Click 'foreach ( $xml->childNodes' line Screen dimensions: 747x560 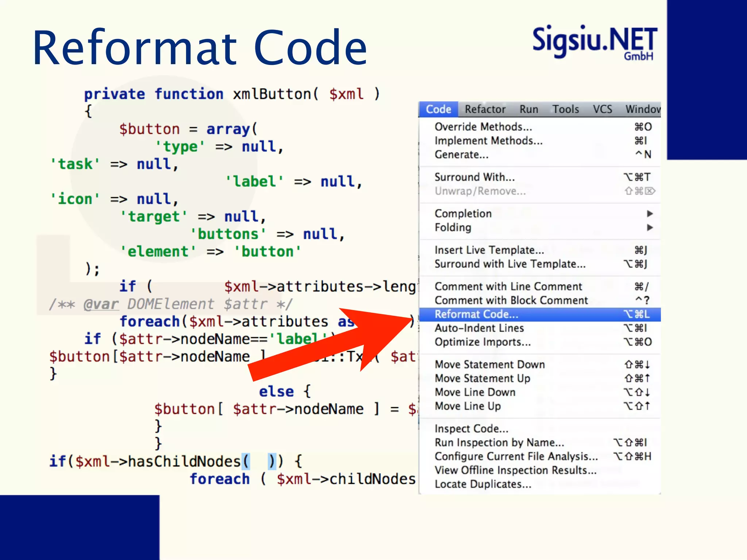tap(303, 479)
